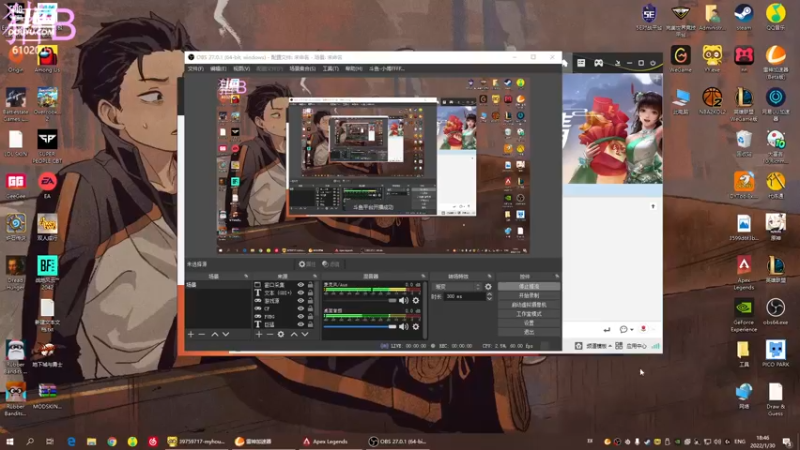Open the Among Us desktop shortcut
Viewport: 800px width, 450px height.
pyautogui.click(x=47, y=59)
